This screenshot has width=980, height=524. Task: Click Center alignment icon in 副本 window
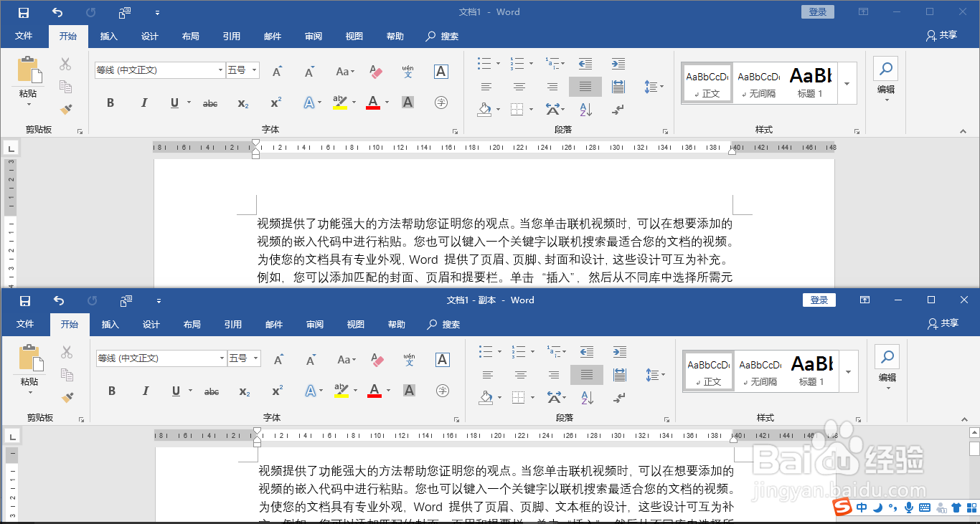521,375
